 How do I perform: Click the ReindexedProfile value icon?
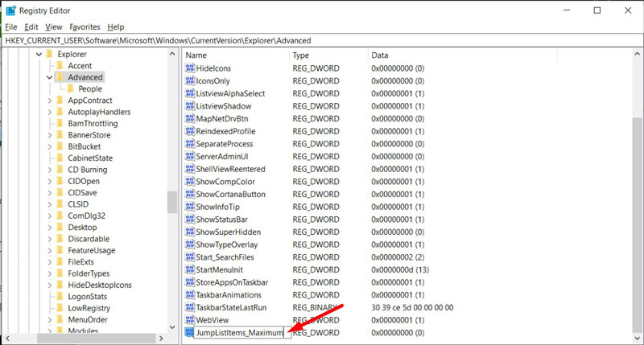click(x=189, y=131)
